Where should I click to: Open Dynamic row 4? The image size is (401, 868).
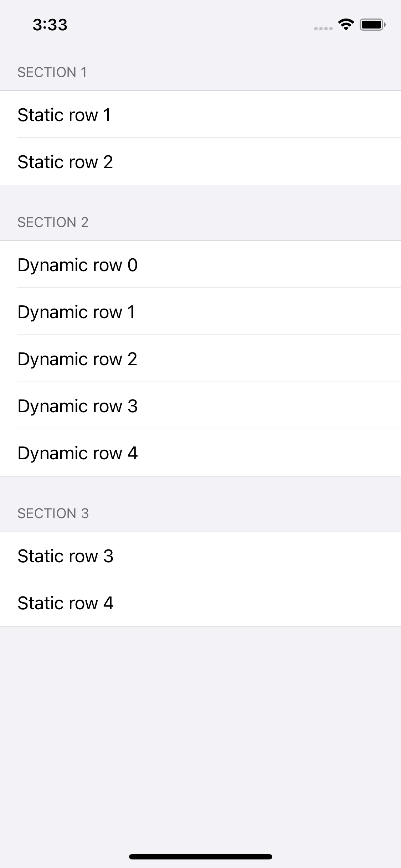tap(200, 453)
